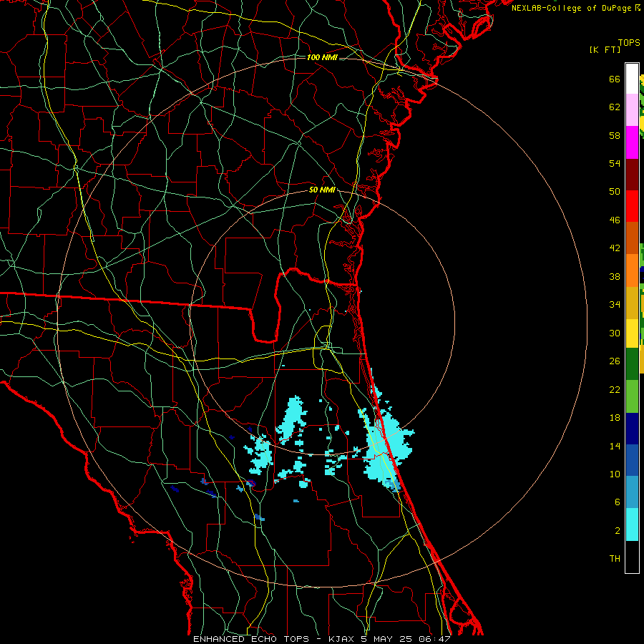Select the dark green legend swatch

point(632,364)
